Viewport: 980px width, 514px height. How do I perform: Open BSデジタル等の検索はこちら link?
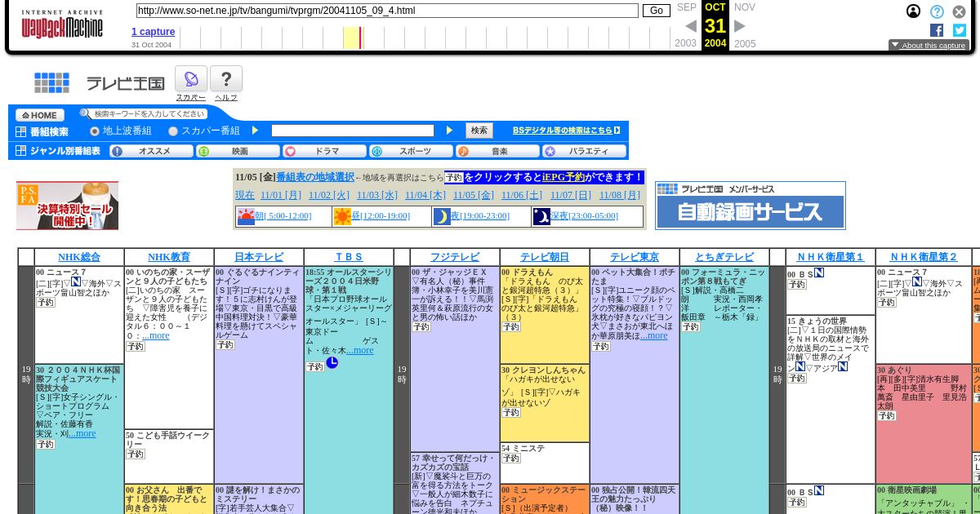(x=566, y=131)
